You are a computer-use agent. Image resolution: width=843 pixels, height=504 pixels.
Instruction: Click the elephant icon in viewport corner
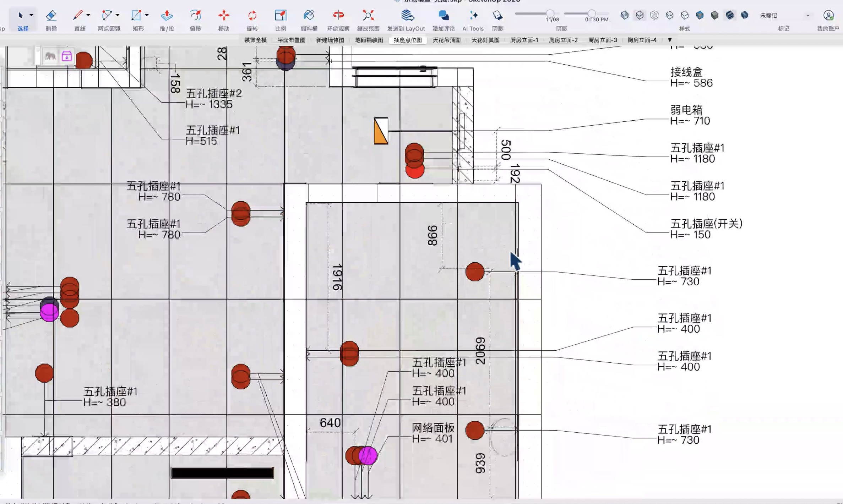(x=50, y=56)
